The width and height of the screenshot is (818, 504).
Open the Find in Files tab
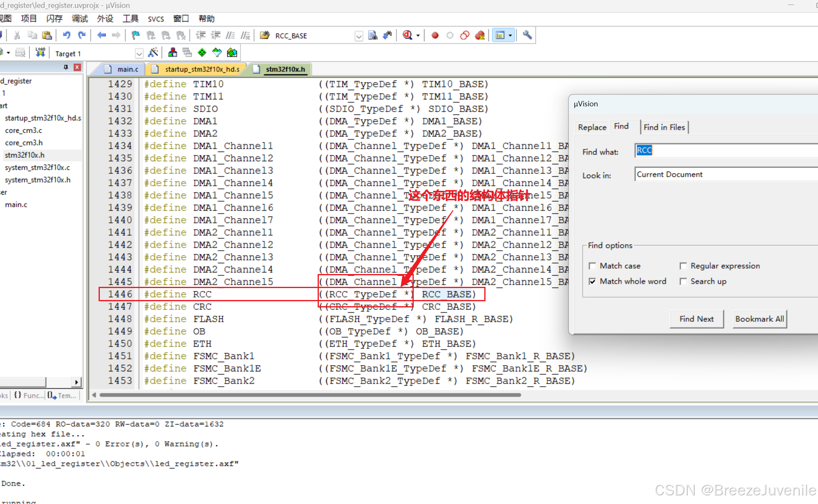664,127
